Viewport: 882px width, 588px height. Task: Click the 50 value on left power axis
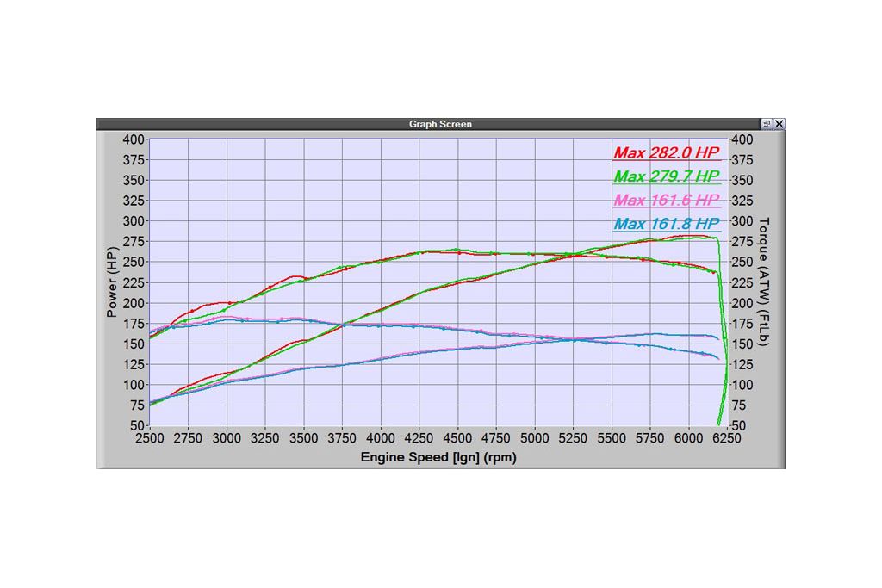point(137,425)
